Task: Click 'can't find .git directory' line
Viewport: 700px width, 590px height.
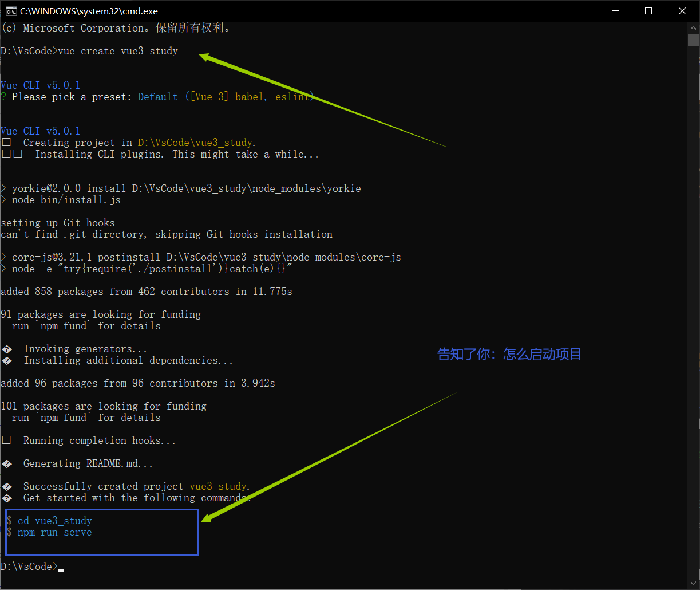Action: click(167, 234)
